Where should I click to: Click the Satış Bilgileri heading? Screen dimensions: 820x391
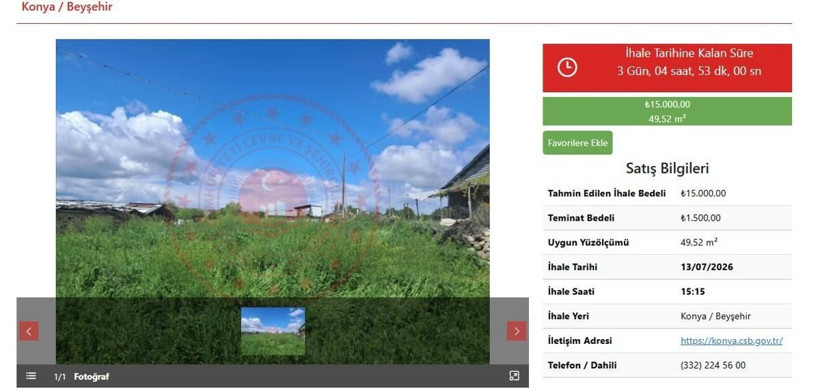click(667, 168)
